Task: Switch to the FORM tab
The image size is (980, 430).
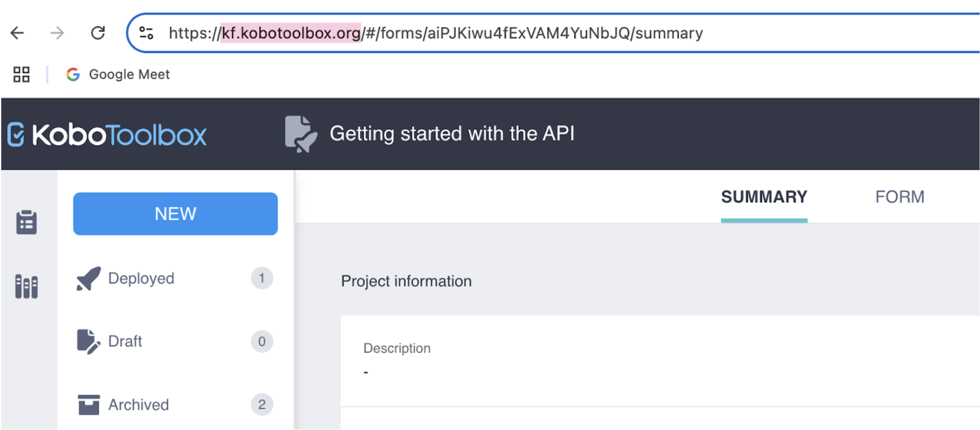Action: pos(899,197)
